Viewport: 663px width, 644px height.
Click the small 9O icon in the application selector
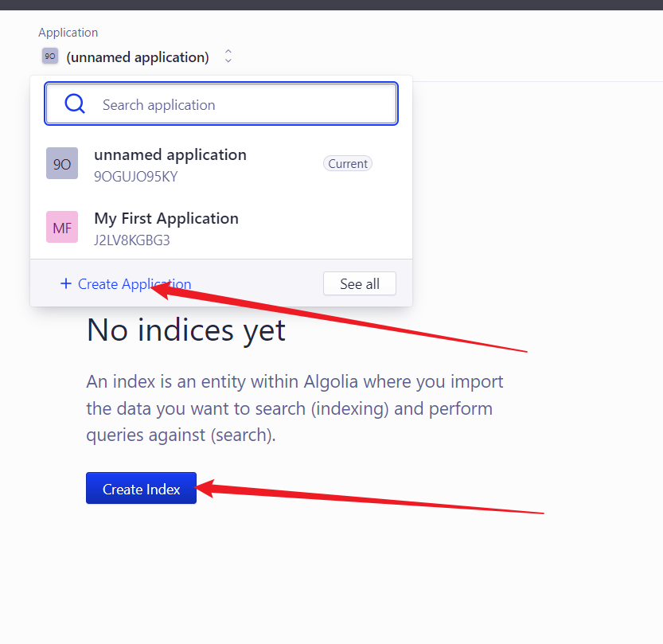click(x=50, y=57)
